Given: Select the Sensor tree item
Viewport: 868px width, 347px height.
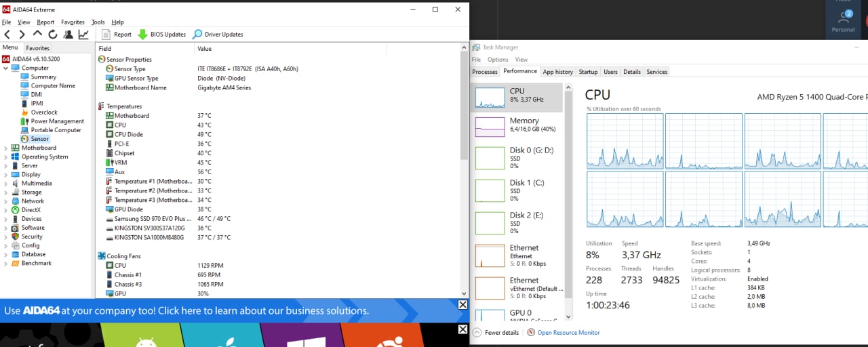Looking at the screenshot, I should pyautogui.click(x=39, y=138).
